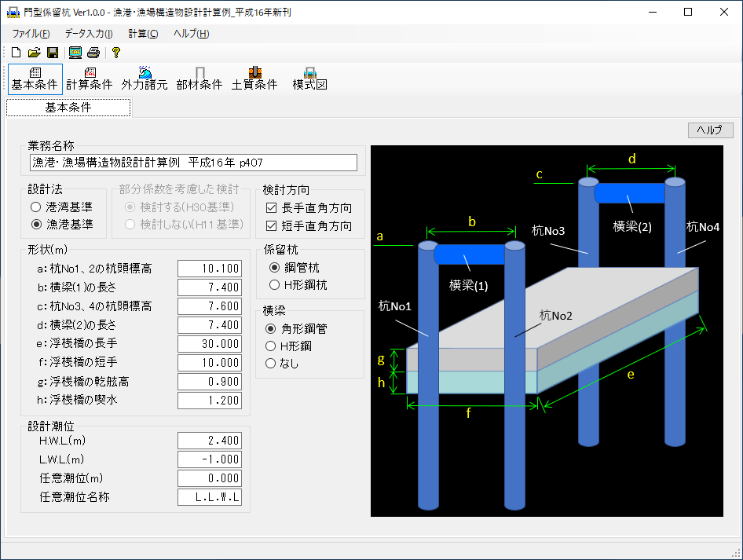Click the 横梁(1) label in diagram
The image size is (743, 560).
coord(468,286)
